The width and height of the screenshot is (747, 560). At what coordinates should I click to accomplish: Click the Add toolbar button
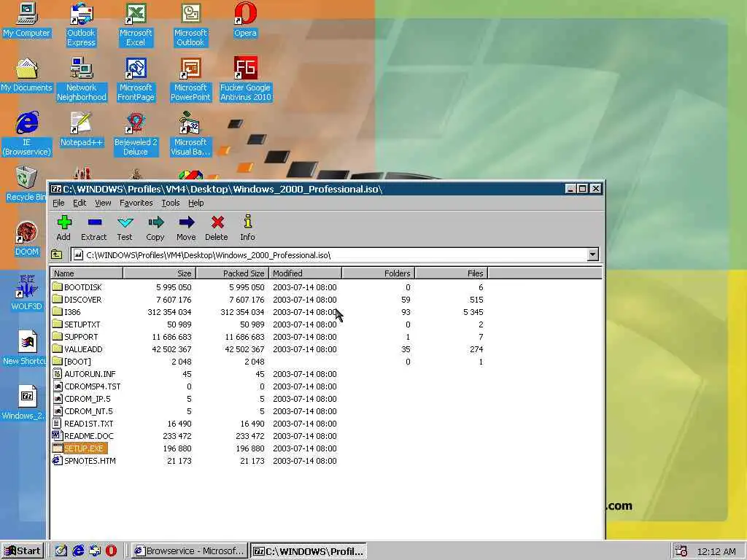click(x=64, y=228)
